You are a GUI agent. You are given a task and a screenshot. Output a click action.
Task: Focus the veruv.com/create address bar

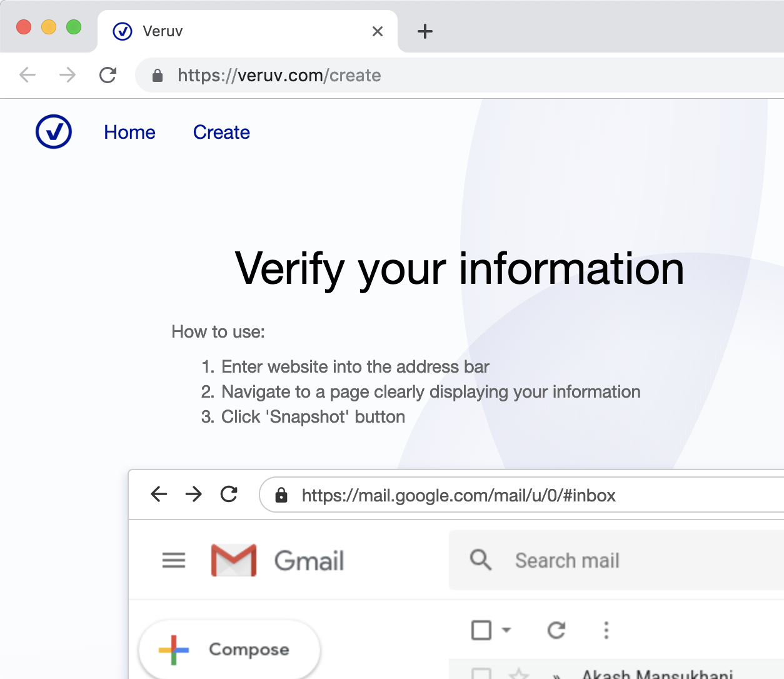[460, 75]
